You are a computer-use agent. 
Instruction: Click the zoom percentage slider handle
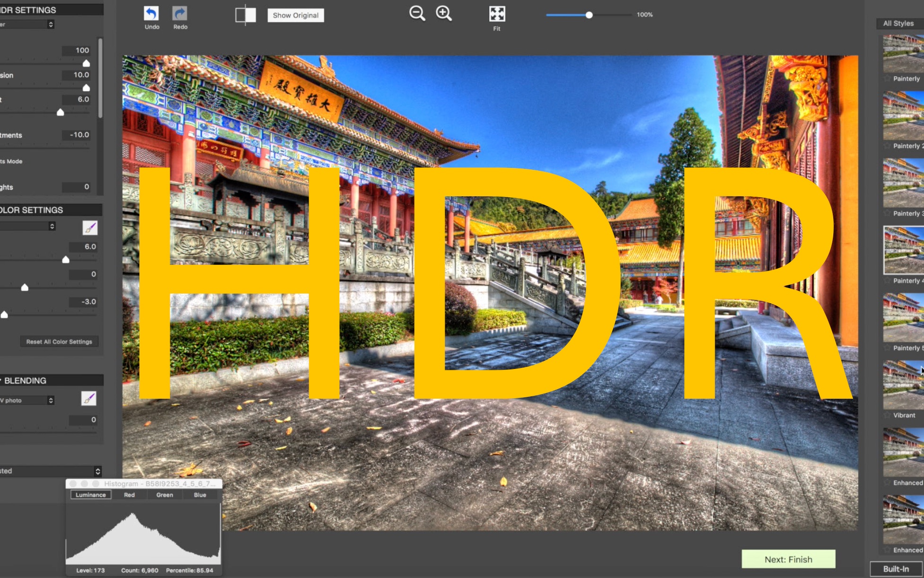click(x=589, y=15)
